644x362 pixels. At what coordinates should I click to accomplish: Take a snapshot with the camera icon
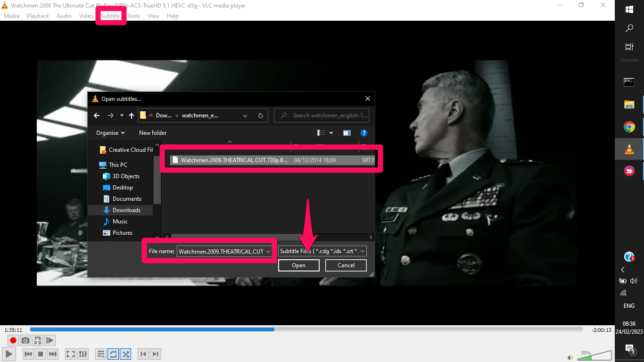point(25,340)
